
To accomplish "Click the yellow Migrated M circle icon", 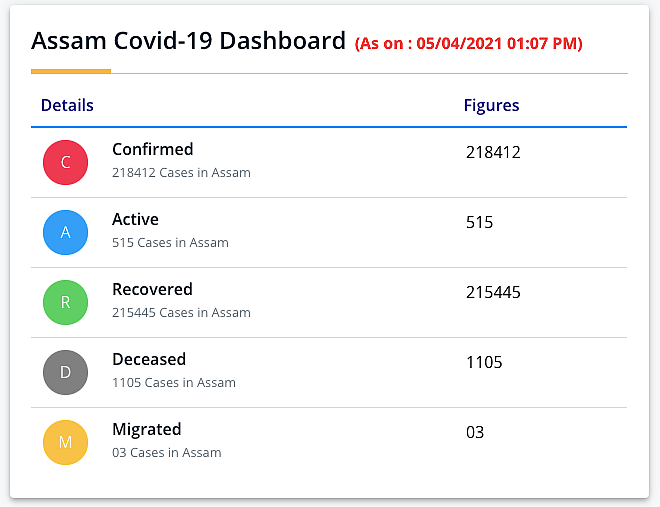I will coord(65,442).
